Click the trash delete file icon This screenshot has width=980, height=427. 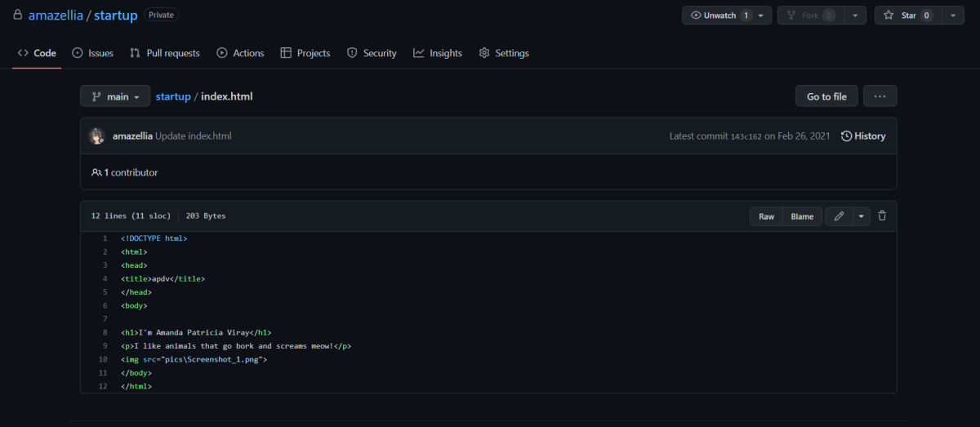pyautogui.click(x=882, y=216)
